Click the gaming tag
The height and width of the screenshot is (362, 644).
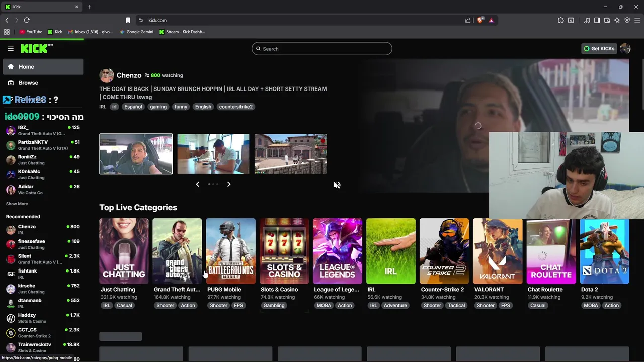click(x=158, y=107)
